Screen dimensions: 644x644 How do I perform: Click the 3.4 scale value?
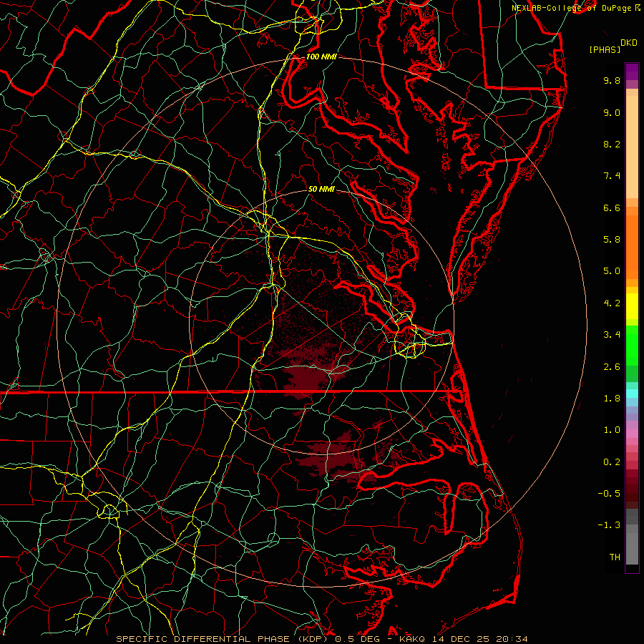pos(612,335)
